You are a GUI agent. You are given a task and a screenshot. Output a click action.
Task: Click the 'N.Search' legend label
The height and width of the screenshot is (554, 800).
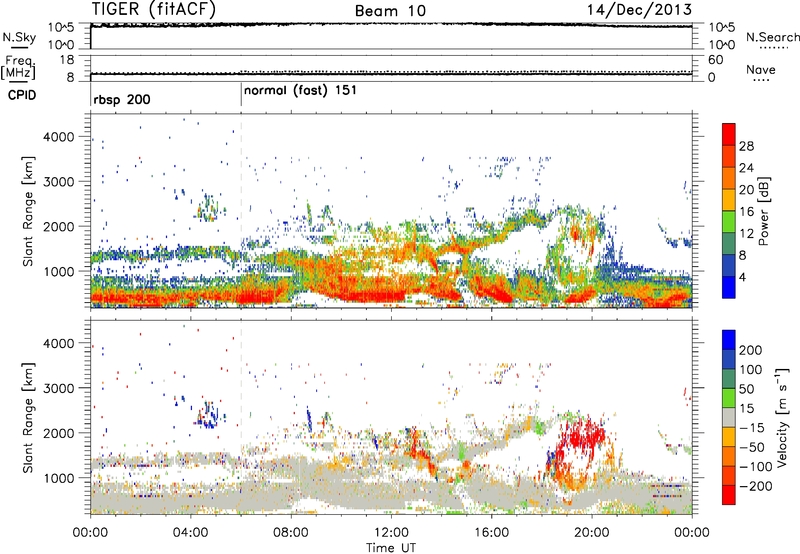(x=773, y=37)
